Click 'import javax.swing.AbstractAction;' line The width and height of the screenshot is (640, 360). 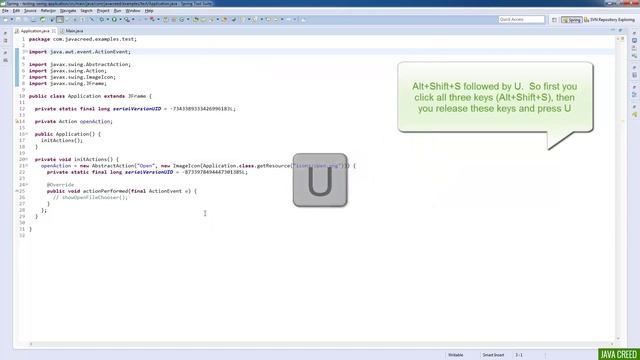80,64
